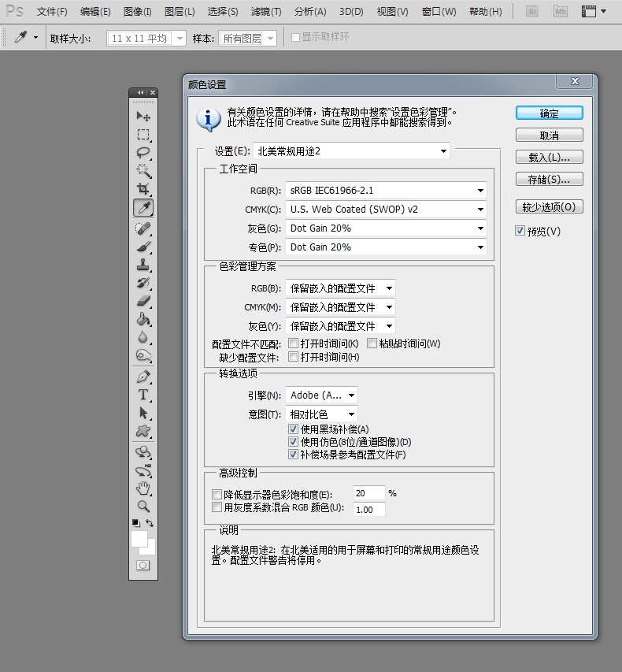Image resolution: width=622 pixels, height=672 pixels.
Task: Click the 存储(S)... button
Action: point(550,179)
